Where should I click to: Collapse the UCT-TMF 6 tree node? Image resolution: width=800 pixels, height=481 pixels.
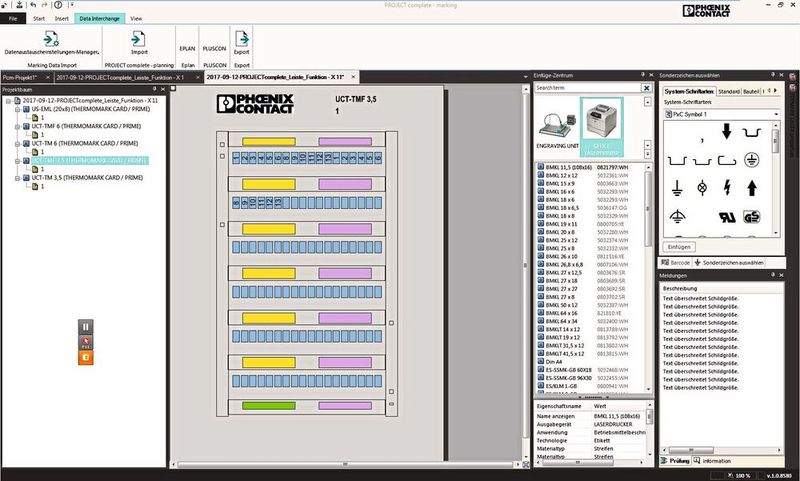coord(17,126)
